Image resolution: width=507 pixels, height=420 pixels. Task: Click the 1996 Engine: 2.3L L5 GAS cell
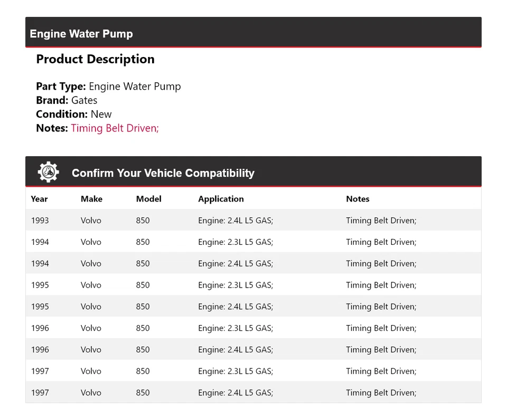[236, 328]
